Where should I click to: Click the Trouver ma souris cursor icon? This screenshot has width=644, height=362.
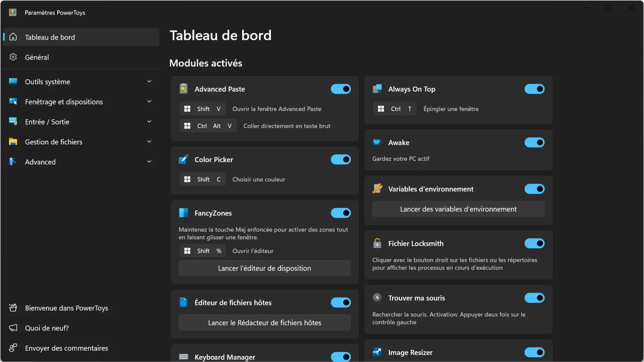(377, 298)
